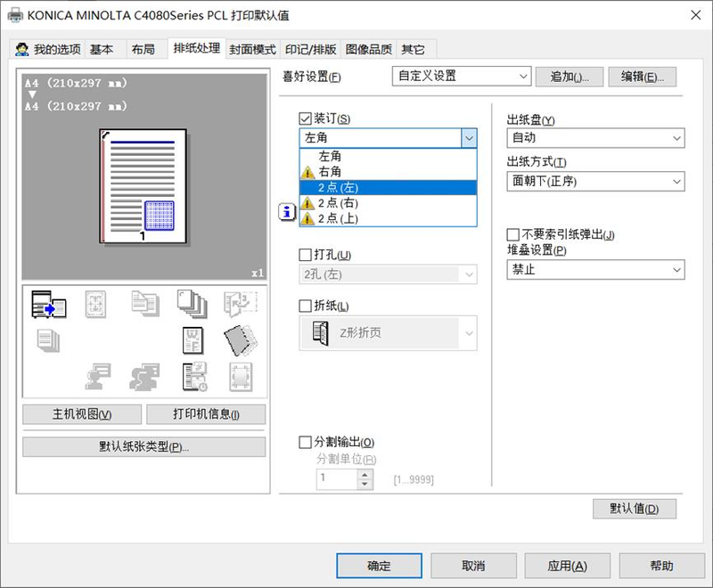713x588 pixels.
Task: Check the 分割输出(O) checkbox
Action: tap(305, 441)
